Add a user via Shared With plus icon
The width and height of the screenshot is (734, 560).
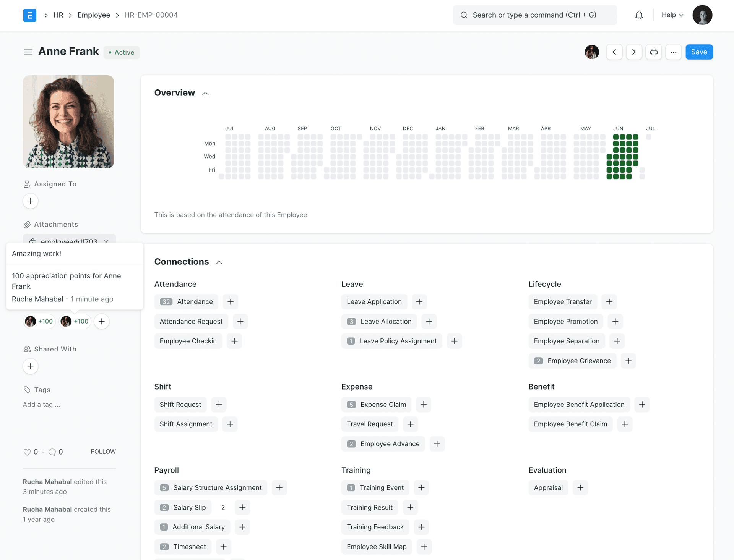click(30, 366)
